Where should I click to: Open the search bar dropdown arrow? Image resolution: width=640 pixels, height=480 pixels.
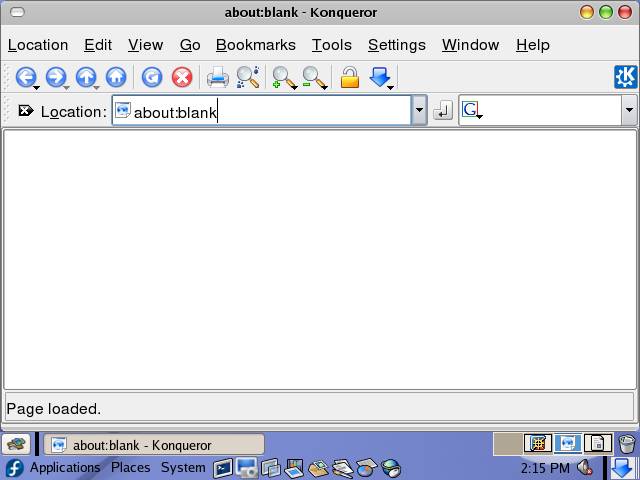point(628,111)
